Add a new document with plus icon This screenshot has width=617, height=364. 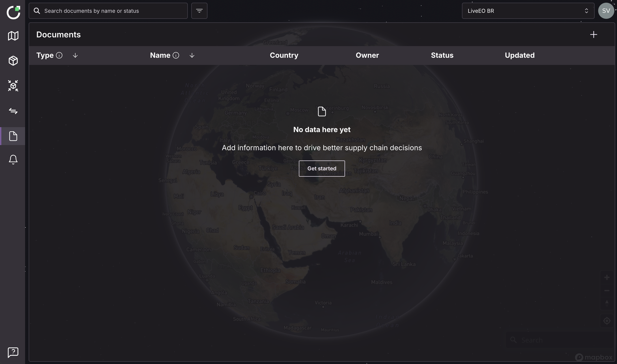(x=593, y=34)
